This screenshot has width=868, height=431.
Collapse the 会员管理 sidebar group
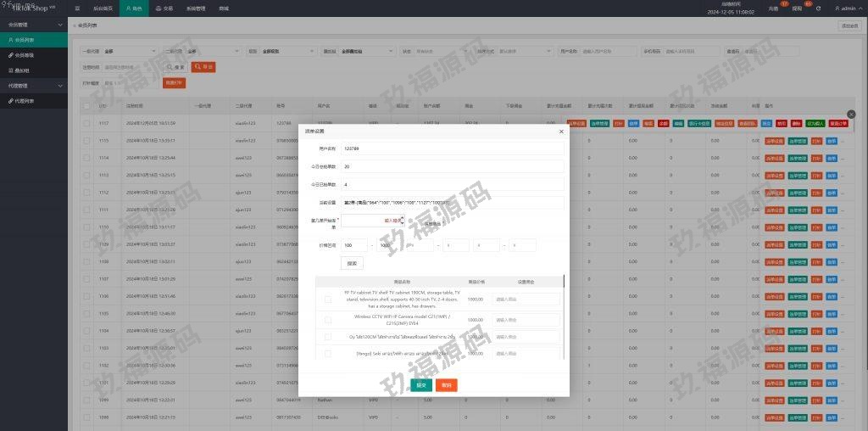tap(34, 25)
